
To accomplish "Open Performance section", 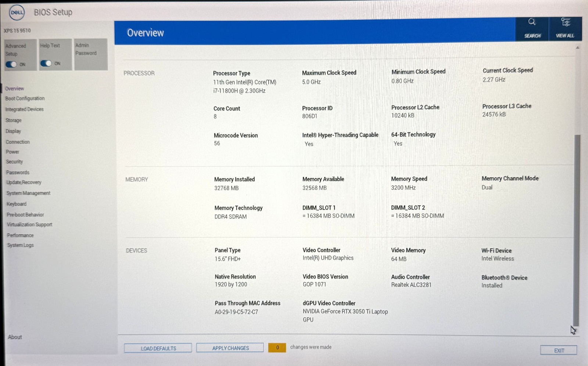I will (20, 235).
